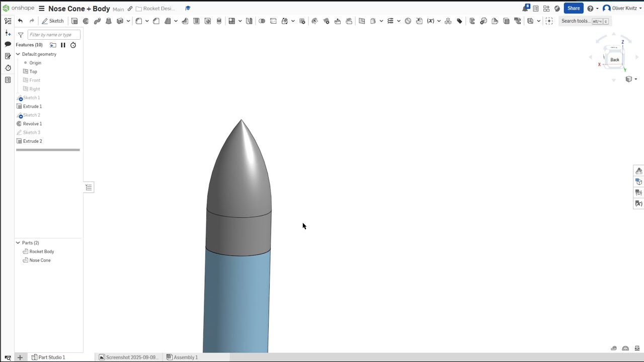Select the Delete part tool
Viewport: 644px width, 362px height.
coord(302,21)
